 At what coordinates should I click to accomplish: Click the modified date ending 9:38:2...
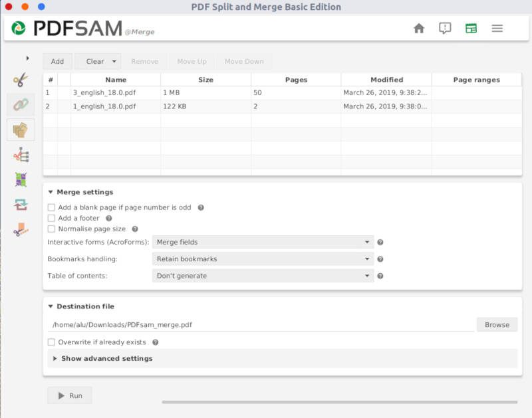pyautogui.click(x=385, y=93)
